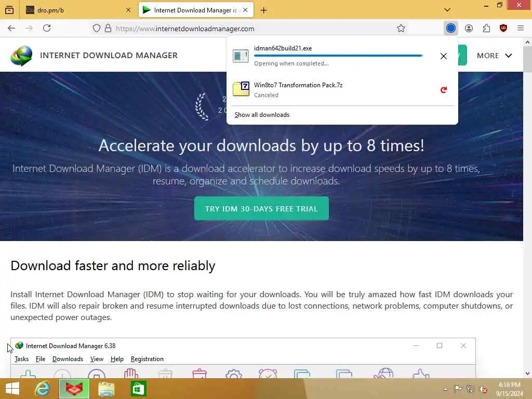Toggle the downloads panel button

451,28
